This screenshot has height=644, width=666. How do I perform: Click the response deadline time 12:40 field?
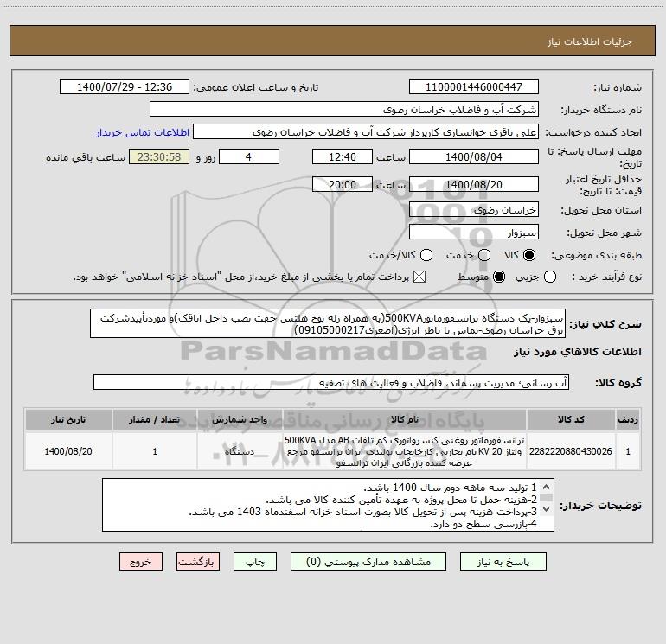tap(343, 157)
